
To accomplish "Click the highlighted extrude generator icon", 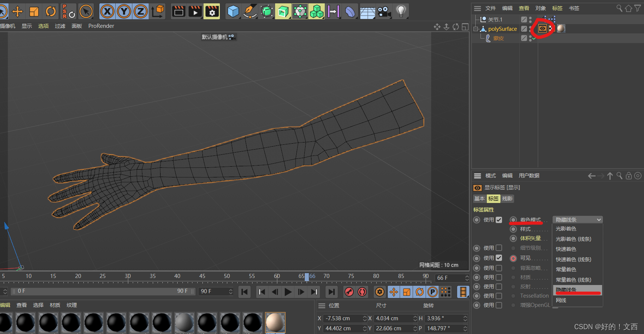I will pyautogui.click(x=283, y=12).
